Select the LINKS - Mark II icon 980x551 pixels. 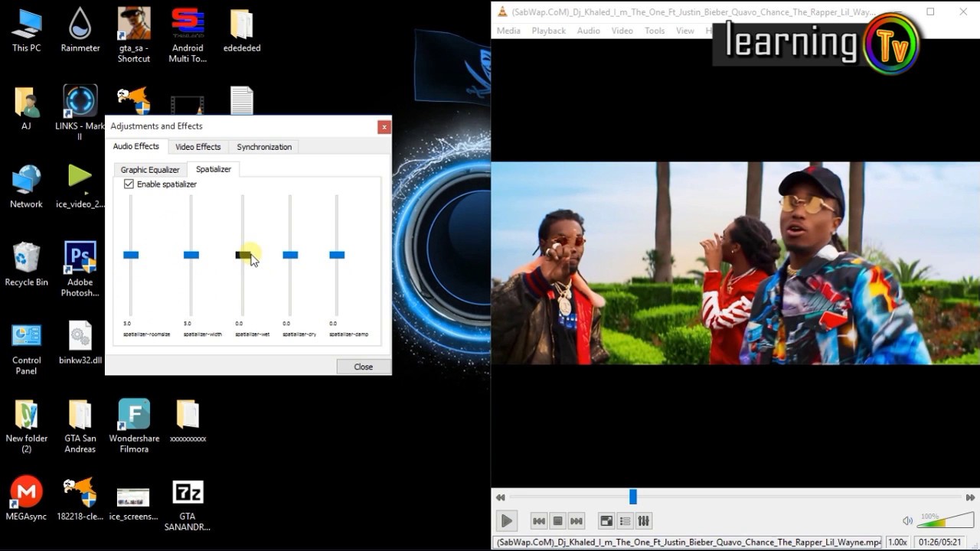(80, 112)
